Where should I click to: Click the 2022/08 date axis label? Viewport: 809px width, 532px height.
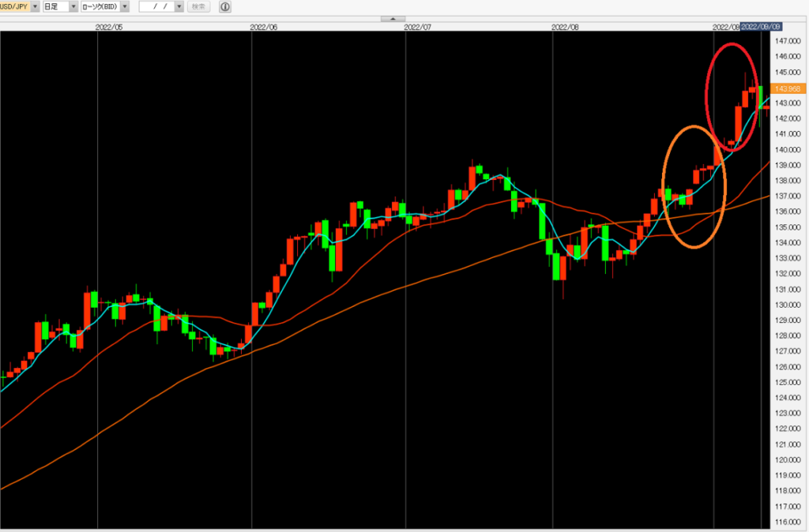point(566,26)
